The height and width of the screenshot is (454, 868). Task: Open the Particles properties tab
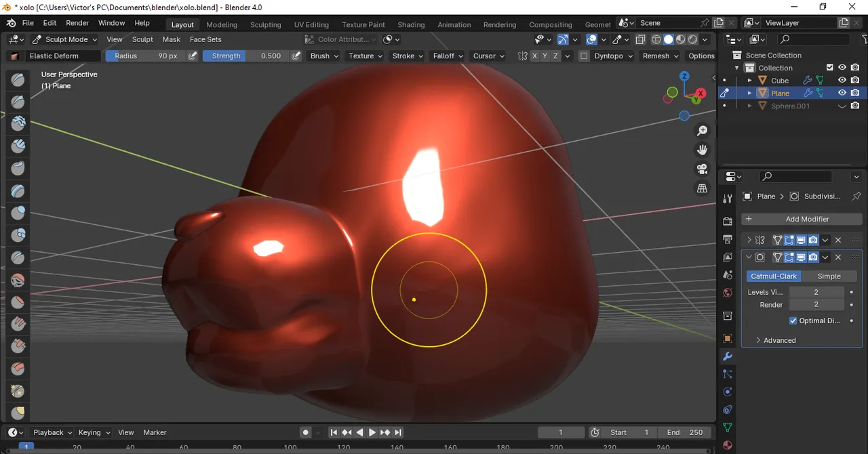728,374
